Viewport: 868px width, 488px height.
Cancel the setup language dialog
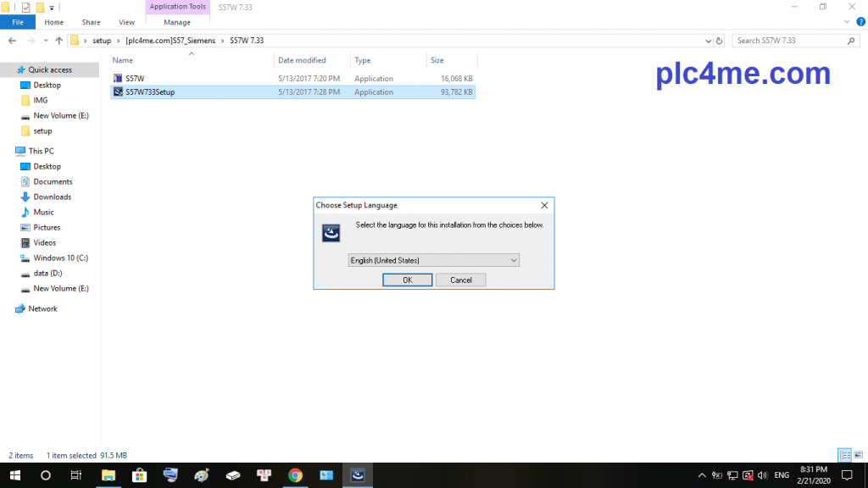coord(460,280)
